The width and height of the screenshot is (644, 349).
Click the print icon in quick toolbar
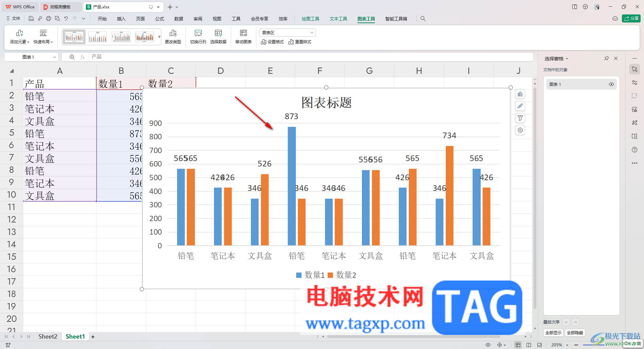[49, 19]
